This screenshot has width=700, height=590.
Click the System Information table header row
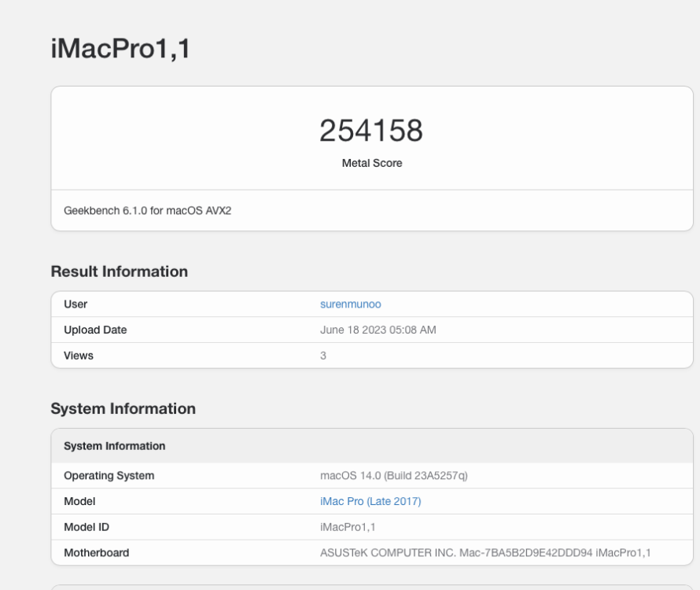372,446
